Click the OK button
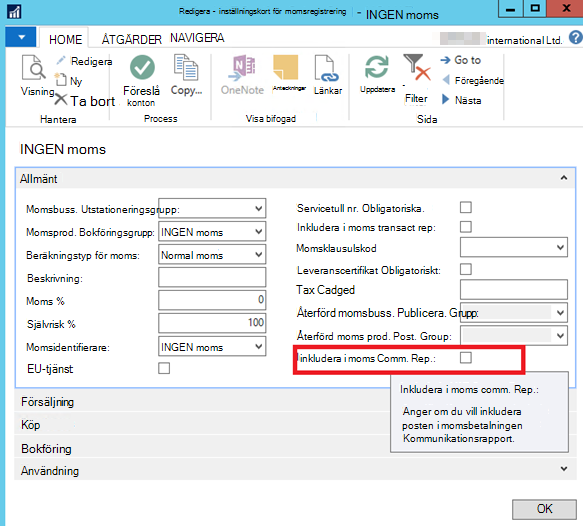Image resolution: width=583 pixels, height=526 pixels. [x=544, y=509]
